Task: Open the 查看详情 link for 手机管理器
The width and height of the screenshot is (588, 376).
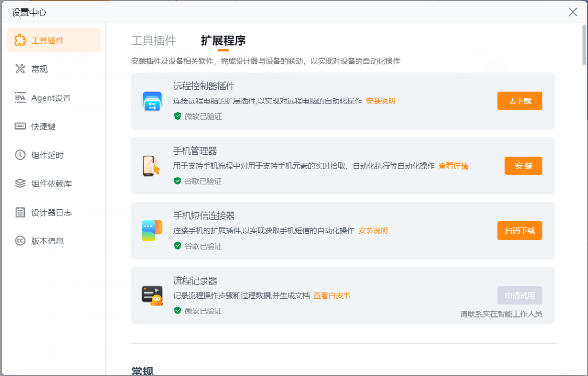Action: (453, 166)
